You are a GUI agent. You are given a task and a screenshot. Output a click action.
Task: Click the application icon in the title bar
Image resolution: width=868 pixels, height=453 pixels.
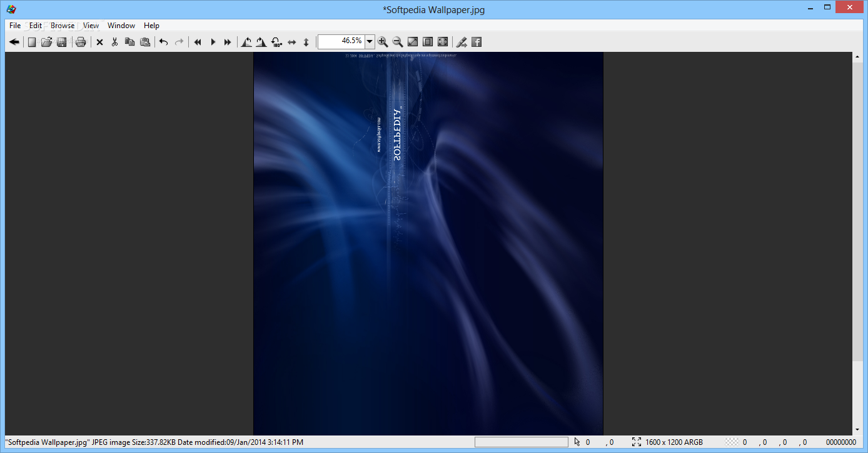coord(11,9)
